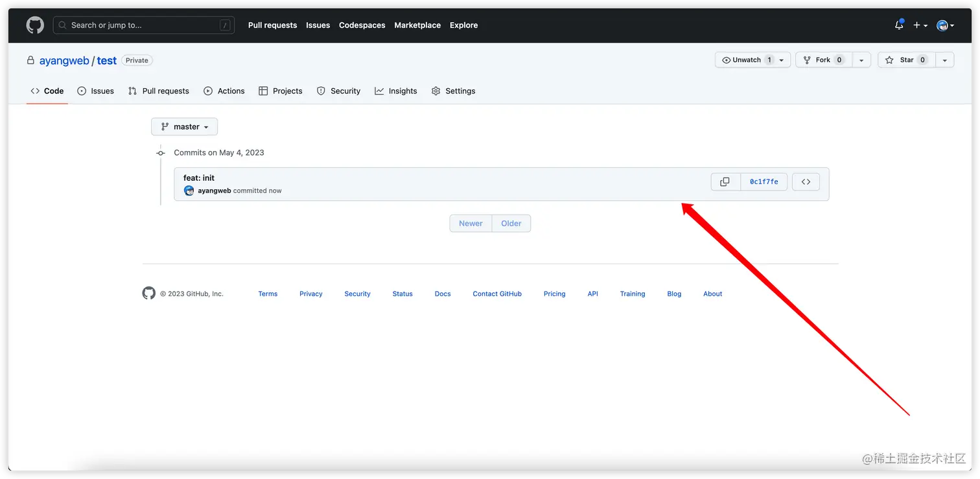Open the Terms footer link
Screen dimensions: 980x479
coord(268,294)
